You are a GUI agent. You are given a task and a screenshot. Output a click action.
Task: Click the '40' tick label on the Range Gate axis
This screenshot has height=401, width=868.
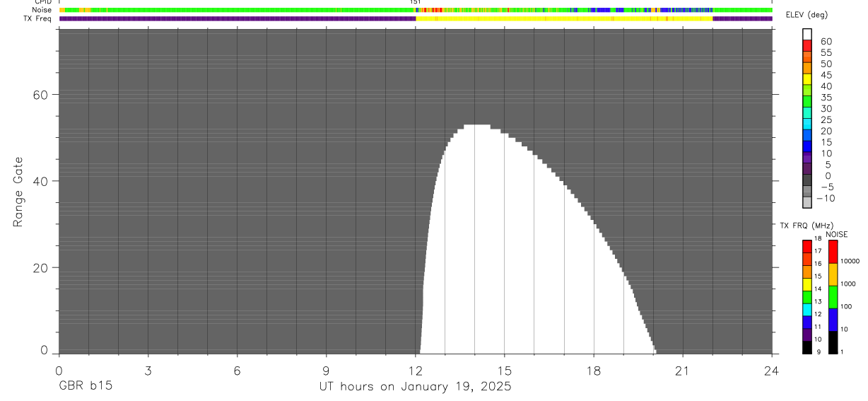point(40,181)
